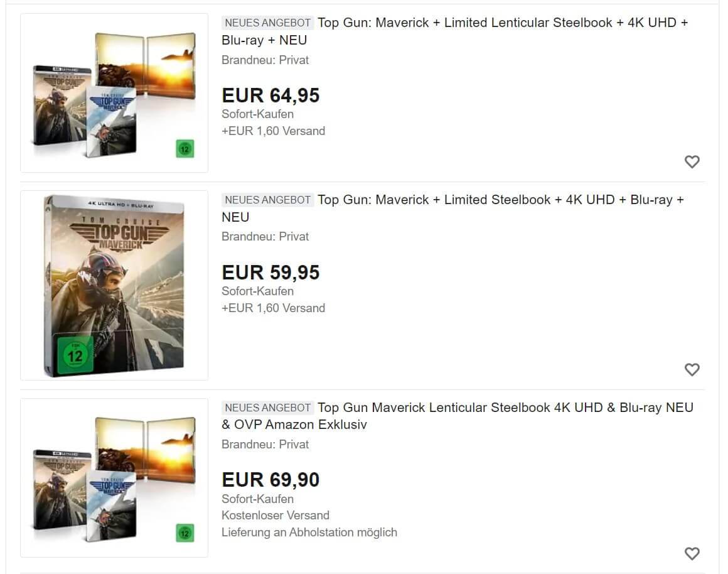728x574 pixels.
Task: Open the Limited Steelbook + 4K UHD + Blu-ray title
Action: (452, 208)
